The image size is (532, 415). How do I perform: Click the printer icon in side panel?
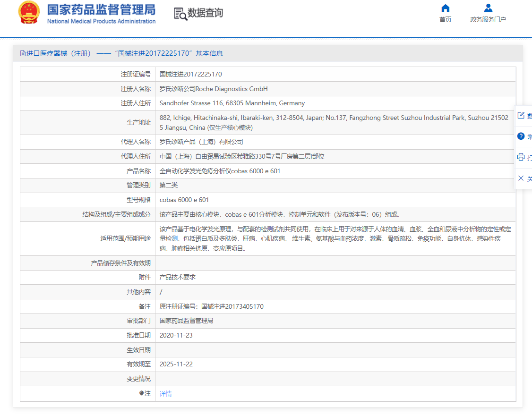(521, 157)
